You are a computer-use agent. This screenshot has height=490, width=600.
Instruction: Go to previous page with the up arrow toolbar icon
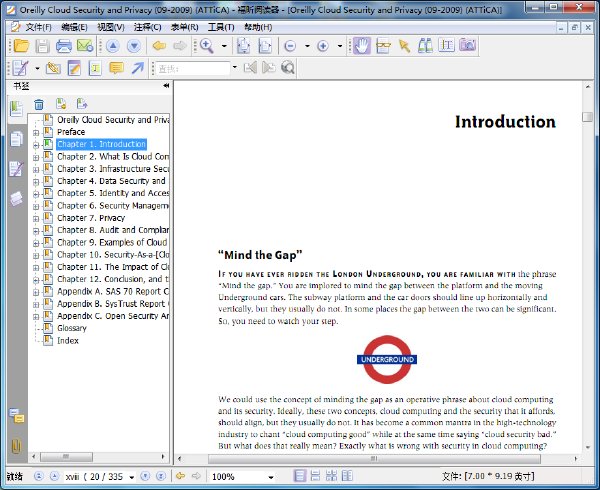tap(112, 46)
